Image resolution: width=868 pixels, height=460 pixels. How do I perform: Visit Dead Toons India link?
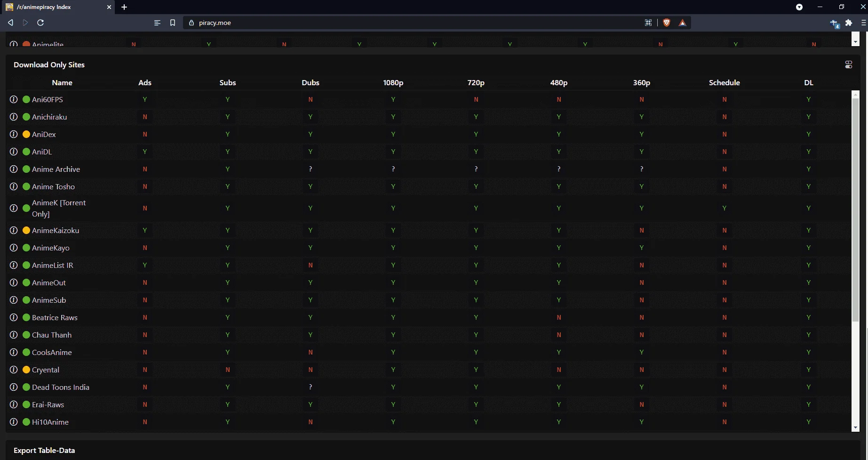coord(61,387)
